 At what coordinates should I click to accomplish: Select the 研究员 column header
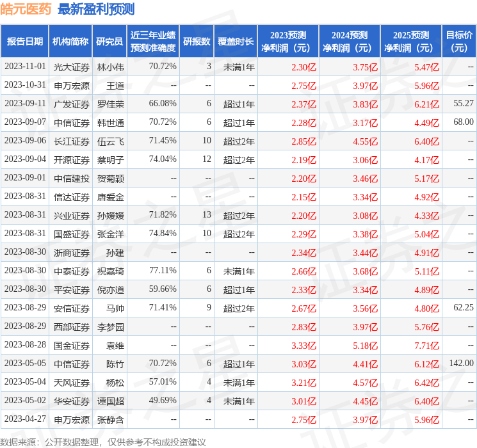(x=109, y=42)
